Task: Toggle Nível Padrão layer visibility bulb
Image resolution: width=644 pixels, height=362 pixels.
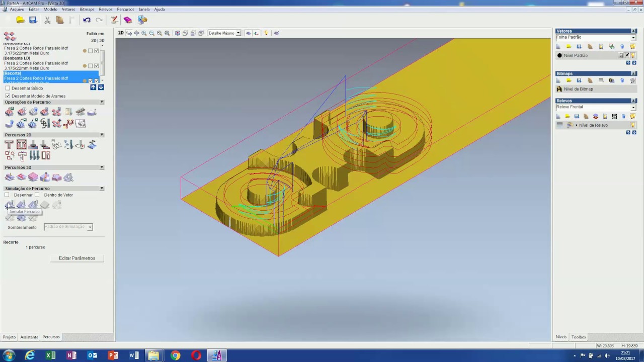Action: point(633,55)
